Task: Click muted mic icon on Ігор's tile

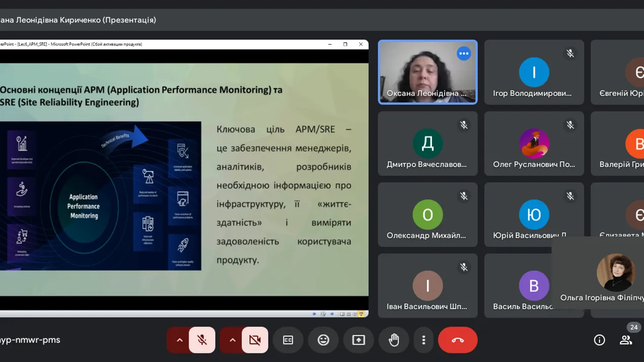Action: click(570, 53)
